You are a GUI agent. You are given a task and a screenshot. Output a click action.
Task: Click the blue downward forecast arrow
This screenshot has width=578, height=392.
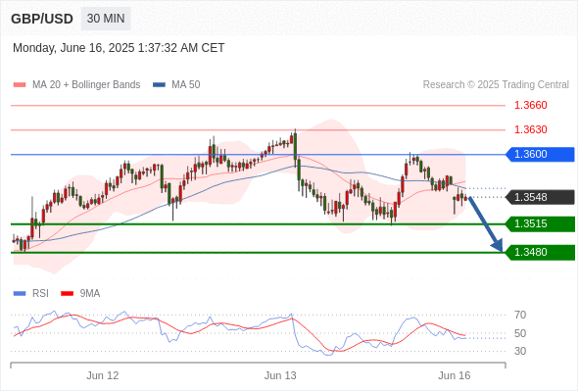486,224
